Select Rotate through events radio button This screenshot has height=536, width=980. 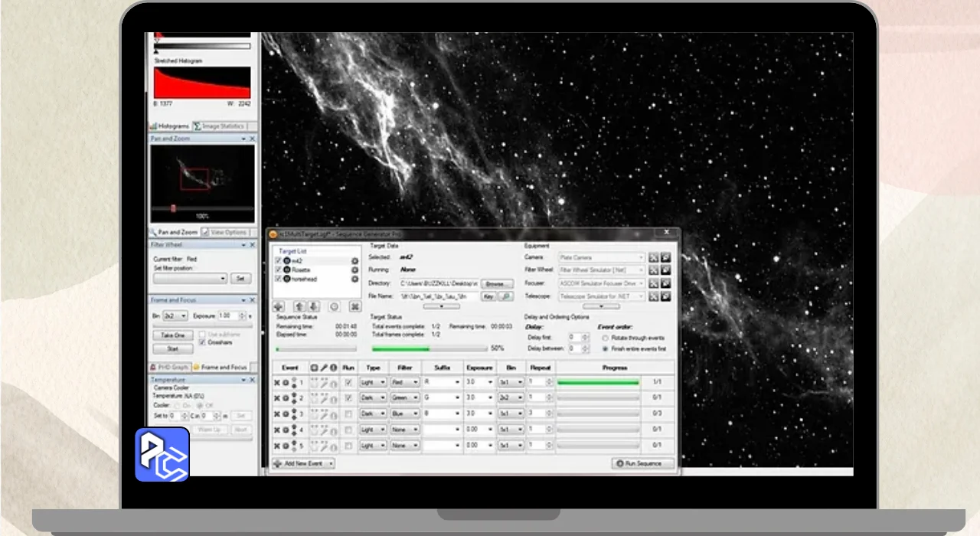point(605,338)
